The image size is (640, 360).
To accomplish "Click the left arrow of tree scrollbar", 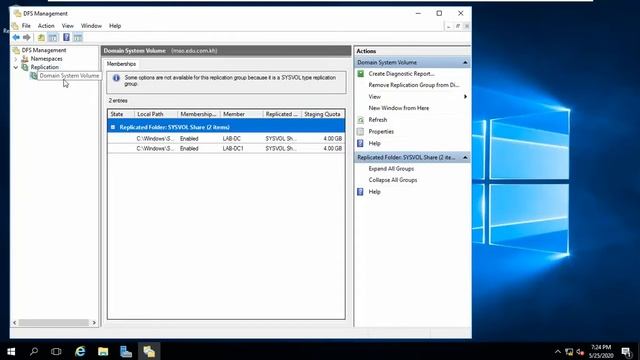I will click(x=15, y=322).
